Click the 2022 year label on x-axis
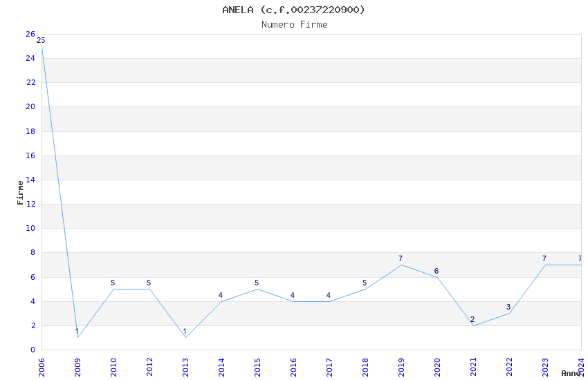The height and width of the screenshot is (380, 588). [x=509, y=368]
